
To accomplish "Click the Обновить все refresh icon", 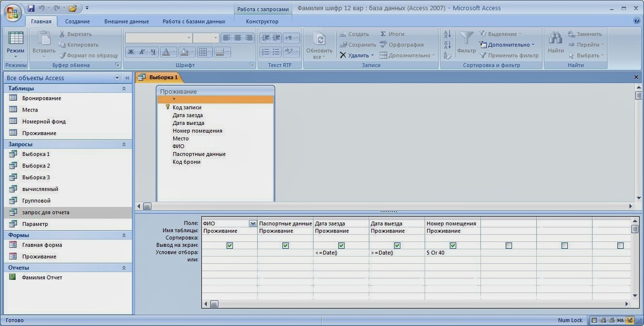I will coord(319,39).
